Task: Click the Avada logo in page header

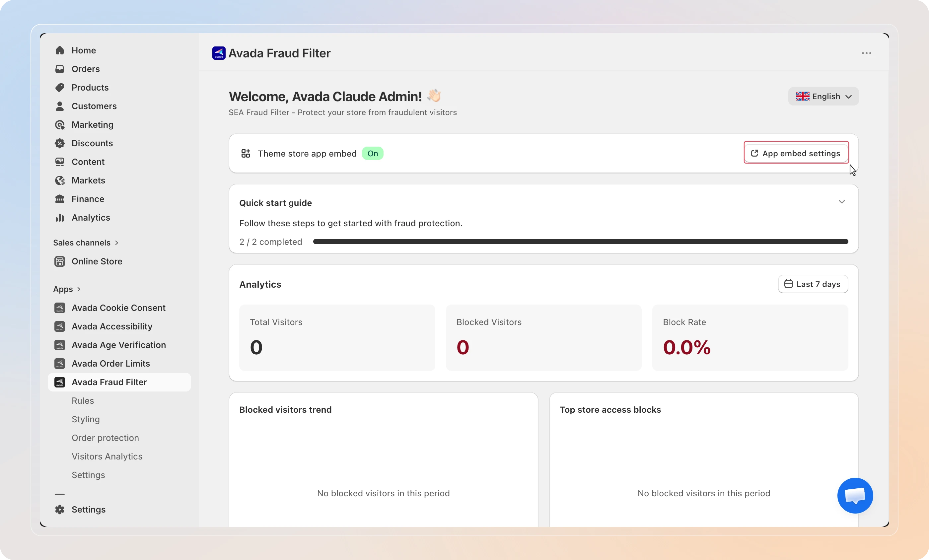Action: pos(219,53)
